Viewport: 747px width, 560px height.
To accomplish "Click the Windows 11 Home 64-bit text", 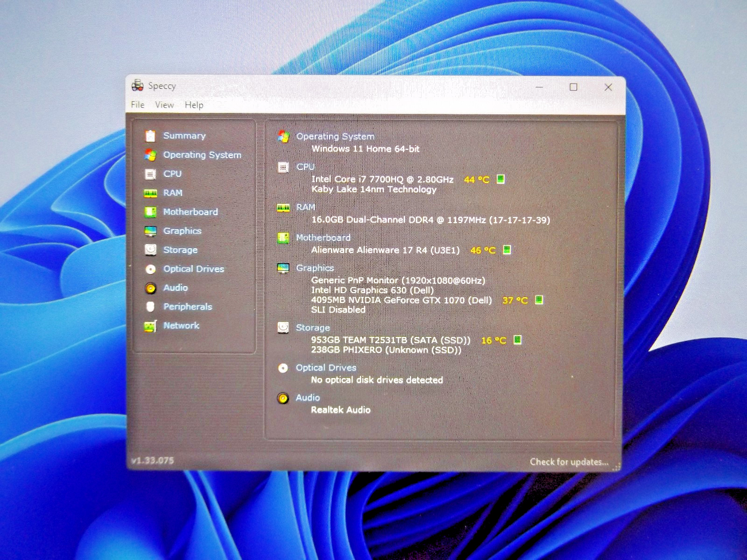I will tap(366, 149).
